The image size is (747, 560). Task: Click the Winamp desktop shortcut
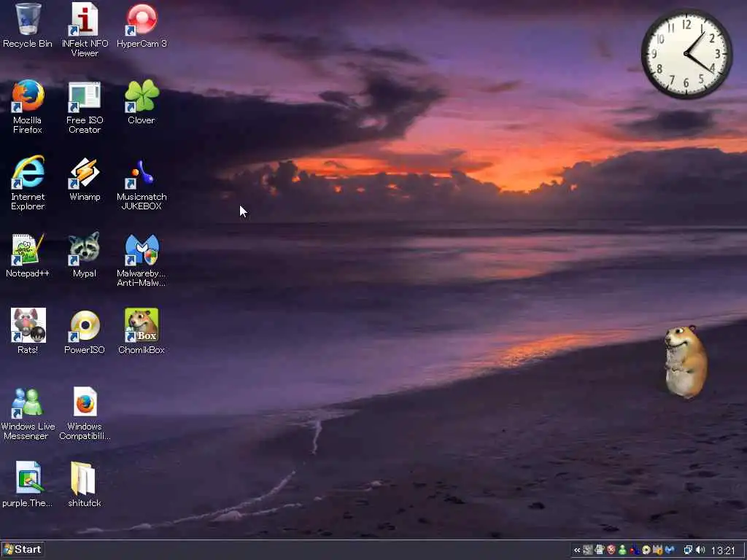coord(85,179)
